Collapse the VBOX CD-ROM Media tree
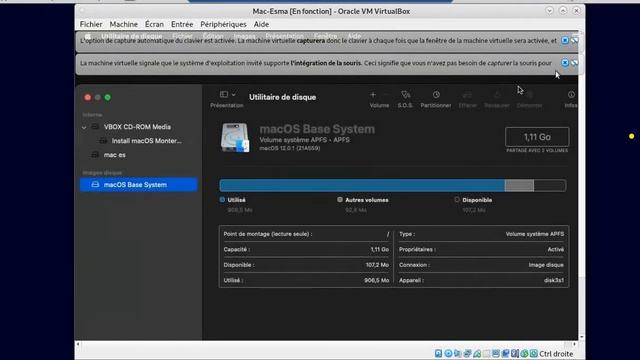 (84, 127)
